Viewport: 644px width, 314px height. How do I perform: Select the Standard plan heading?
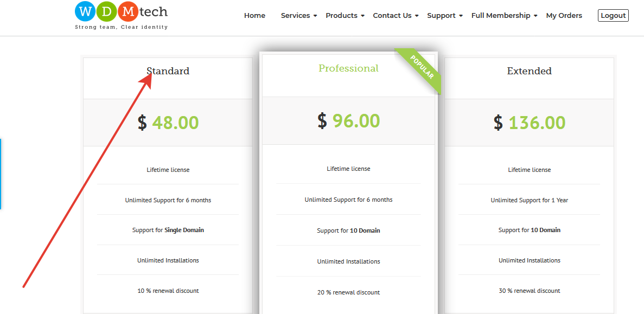(168, 71)
